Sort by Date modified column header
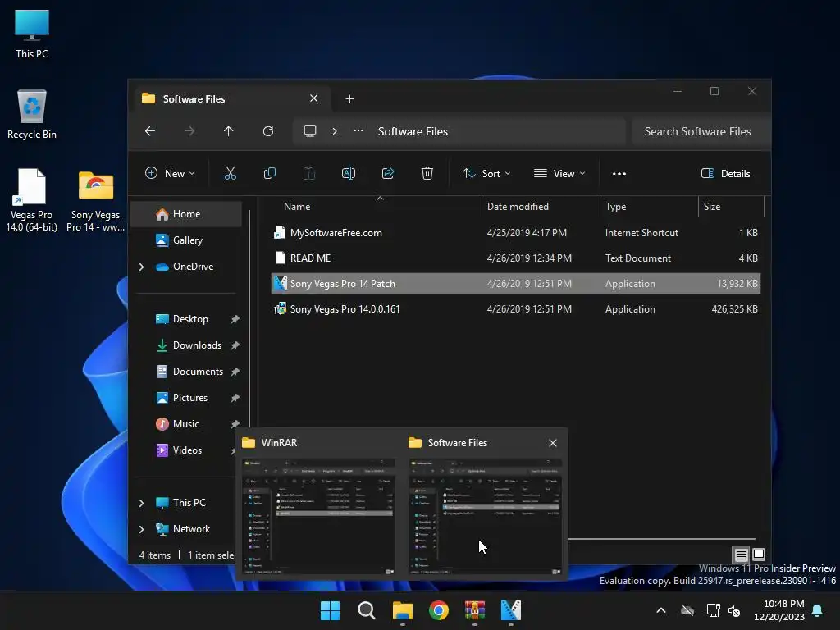The width and height of the screenshot is (840, 630). (541, 207)
